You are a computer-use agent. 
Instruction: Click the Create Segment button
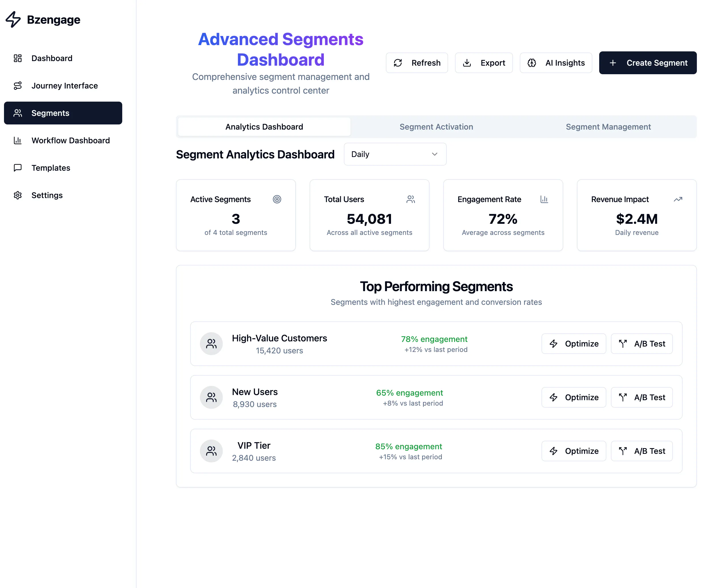pos(648,63)
